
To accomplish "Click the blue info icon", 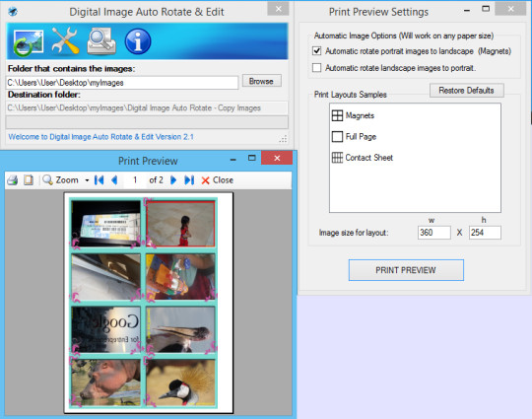I will point(138,41).
